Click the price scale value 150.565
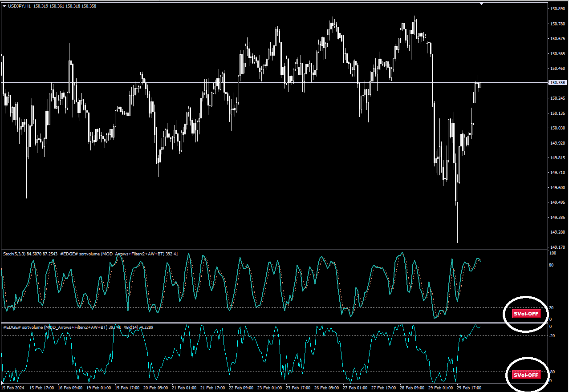This screenshot has width=569, height=392. [557, 53]
